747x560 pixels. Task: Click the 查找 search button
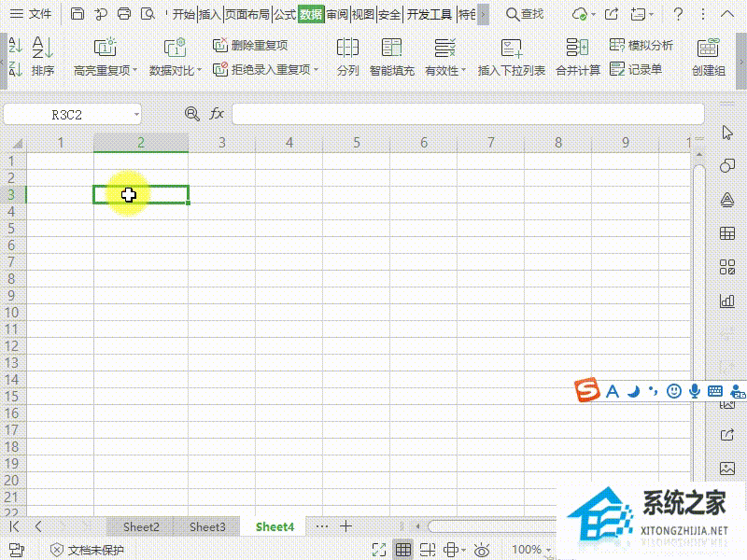pyautogui.click(x=524, y=14)
